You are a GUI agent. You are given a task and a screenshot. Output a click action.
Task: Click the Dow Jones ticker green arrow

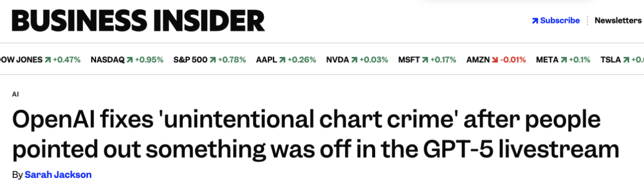coord(48,60)
